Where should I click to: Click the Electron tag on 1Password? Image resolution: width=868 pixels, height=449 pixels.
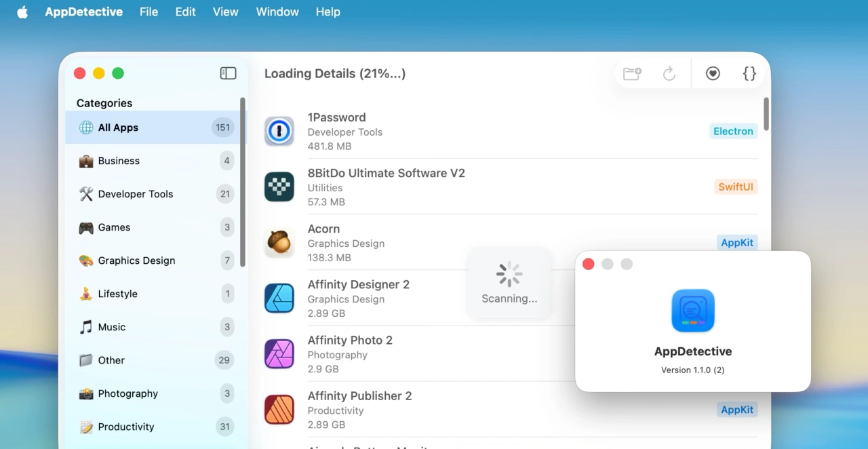point(733,131)
